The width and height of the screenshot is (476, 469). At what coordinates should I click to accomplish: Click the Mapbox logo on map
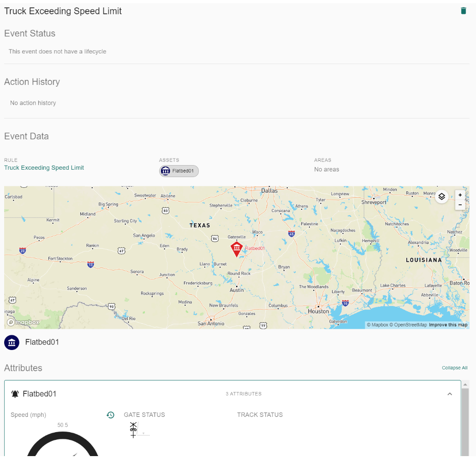point(23,322)
